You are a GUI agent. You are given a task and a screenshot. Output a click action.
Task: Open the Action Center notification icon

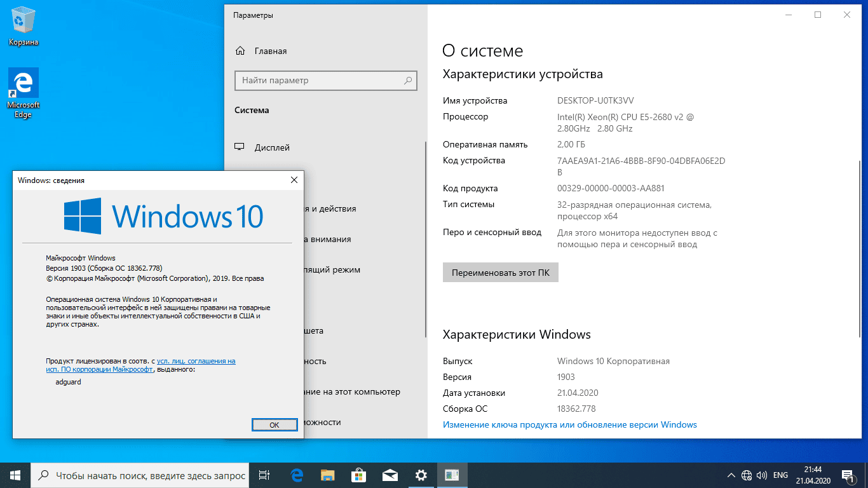coord(848,475)
